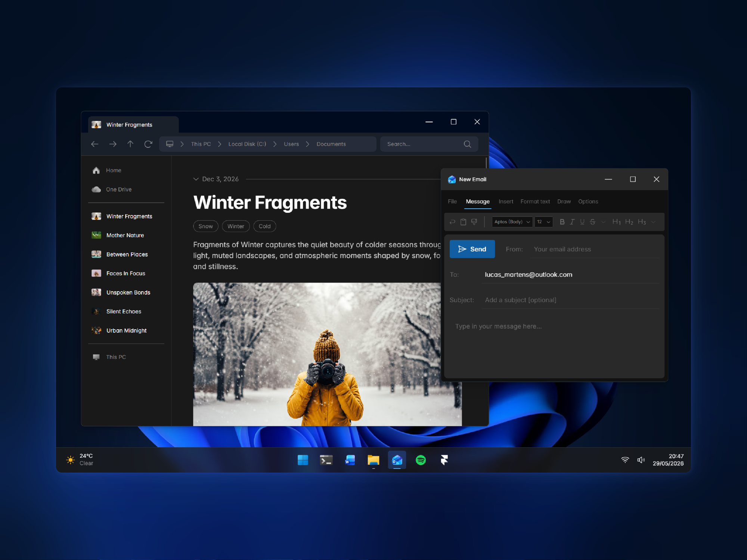Viewport: 747px width, 560px height.
Task: Click the up-one-level arrow in file explorer
Action: 130,144
